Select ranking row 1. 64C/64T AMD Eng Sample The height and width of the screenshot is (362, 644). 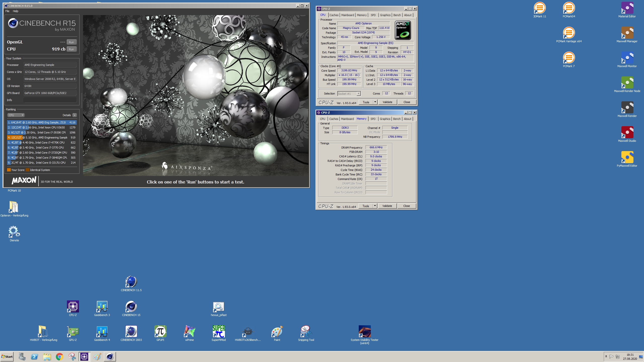(x=42, y=122)
